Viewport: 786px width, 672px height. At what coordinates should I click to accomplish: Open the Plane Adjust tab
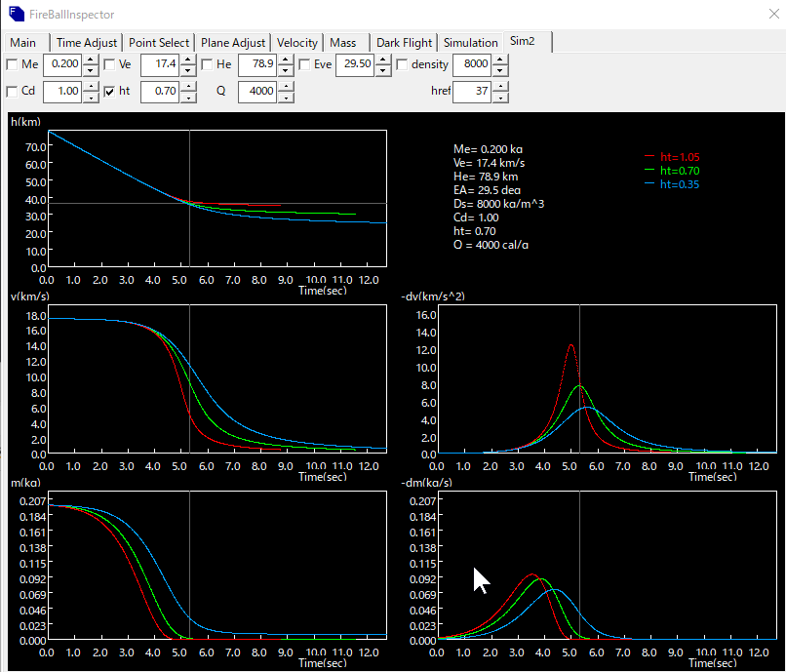233,43
